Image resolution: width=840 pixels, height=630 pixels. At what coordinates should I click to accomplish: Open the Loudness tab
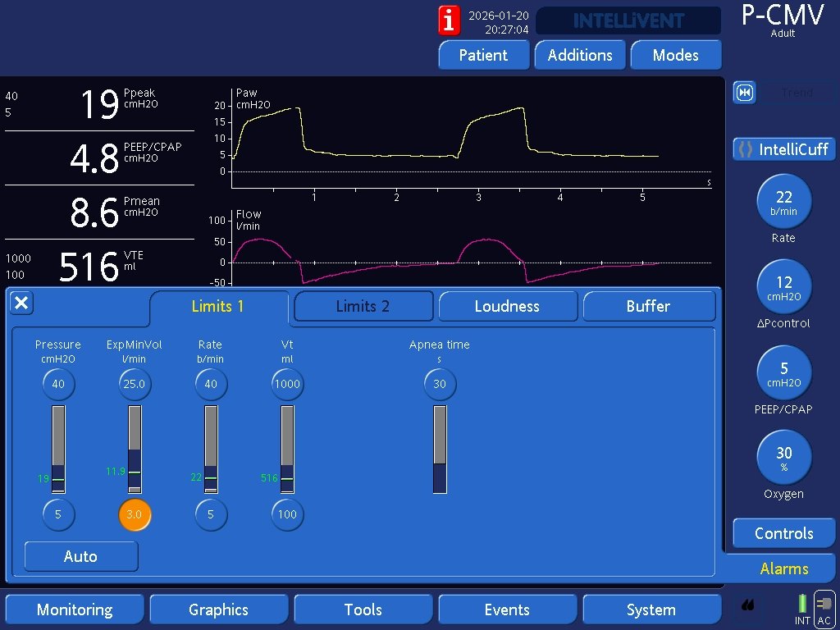(507, 306)
